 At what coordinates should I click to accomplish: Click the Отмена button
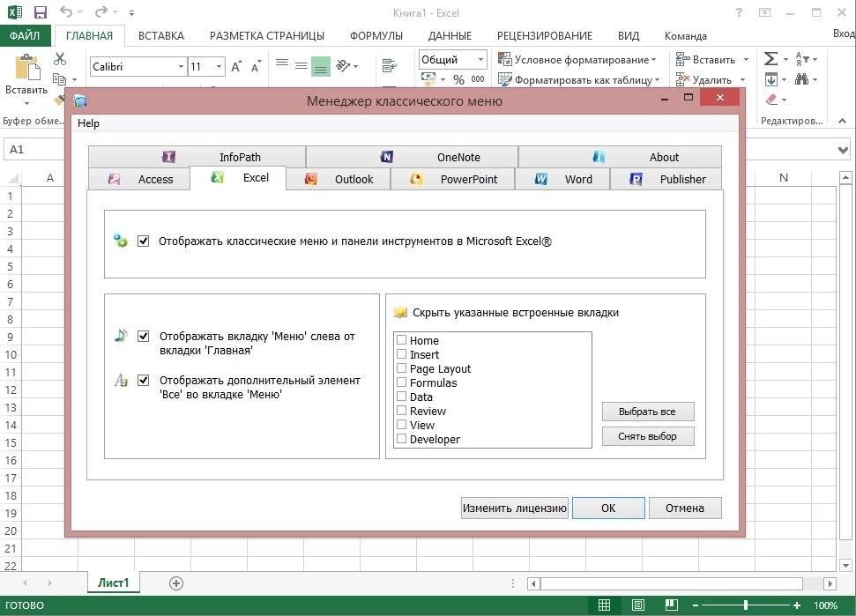(685, 508)
